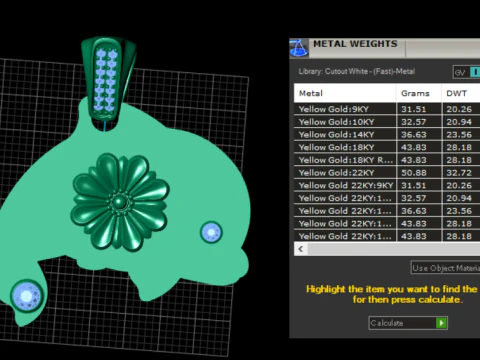This screenshot has width=480, height=360.
Task: Click the Use Object Material button
Action: 445,268
